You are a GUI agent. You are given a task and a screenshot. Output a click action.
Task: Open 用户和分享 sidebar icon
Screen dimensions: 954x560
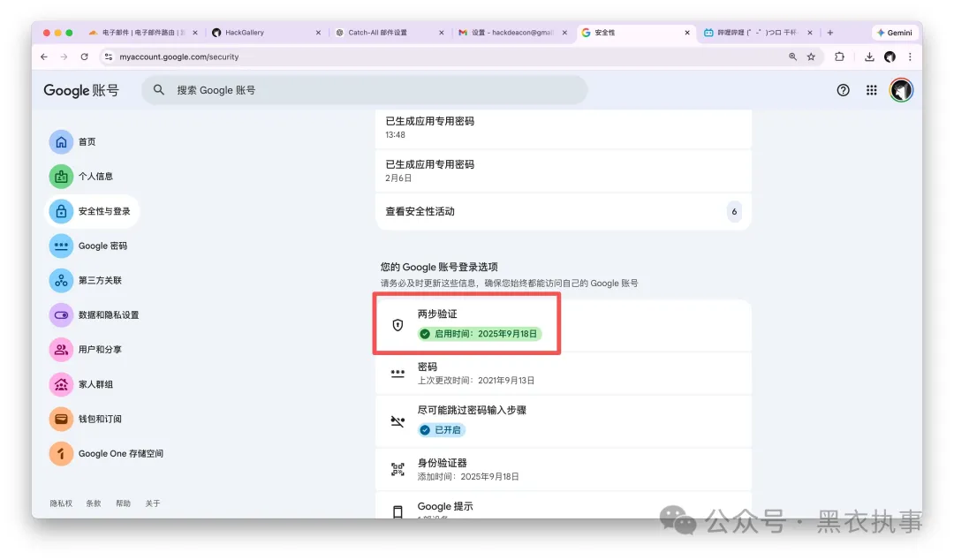tap(61, 350)
